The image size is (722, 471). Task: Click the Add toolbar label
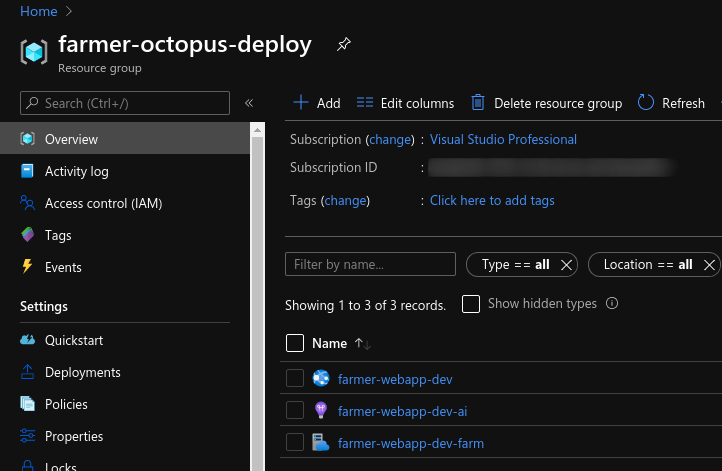(329, 103)
